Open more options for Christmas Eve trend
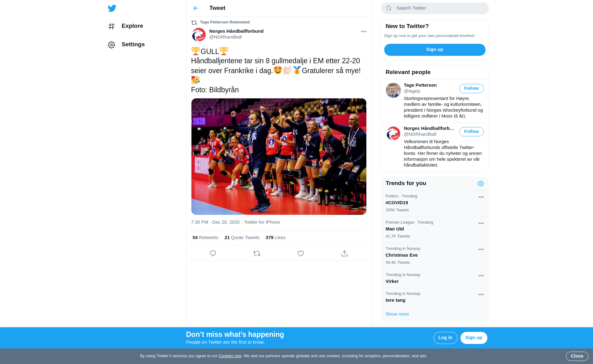 pos(481,250)
